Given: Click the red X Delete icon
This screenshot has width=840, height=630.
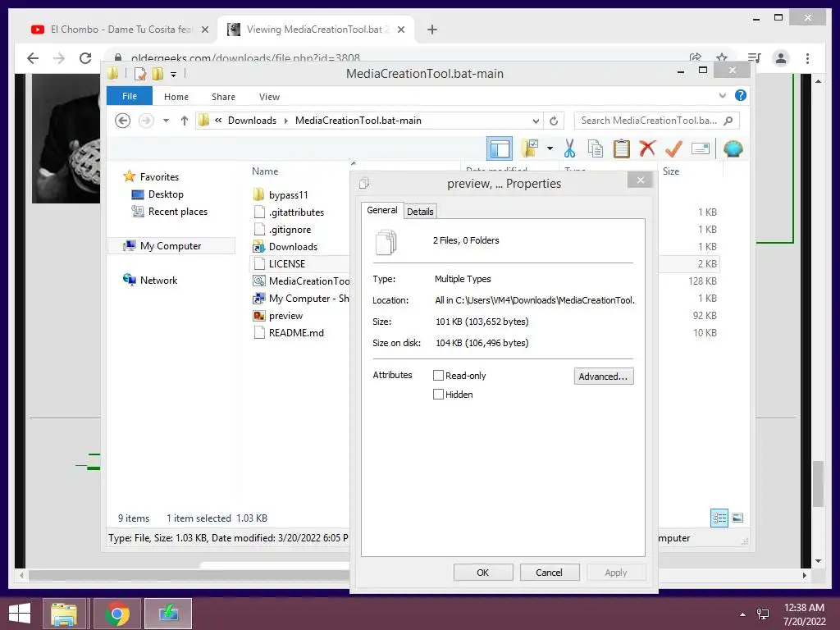Looking at the screenshot, I should [647, 148].
